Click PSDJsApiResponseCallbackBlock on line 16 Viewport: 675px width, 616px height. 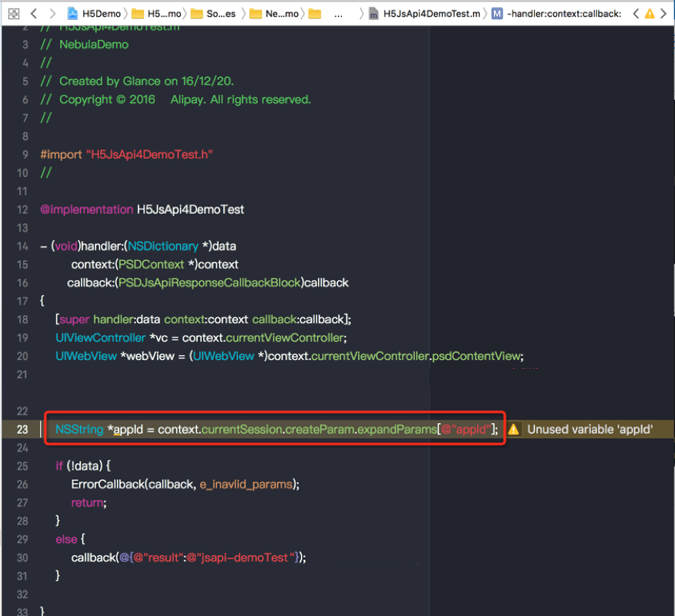click(209, 283)
